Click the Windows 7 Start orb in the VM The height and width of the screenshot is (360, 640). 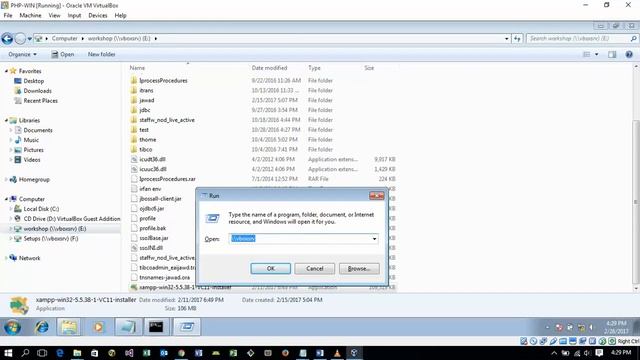click(x=12, y=327)
